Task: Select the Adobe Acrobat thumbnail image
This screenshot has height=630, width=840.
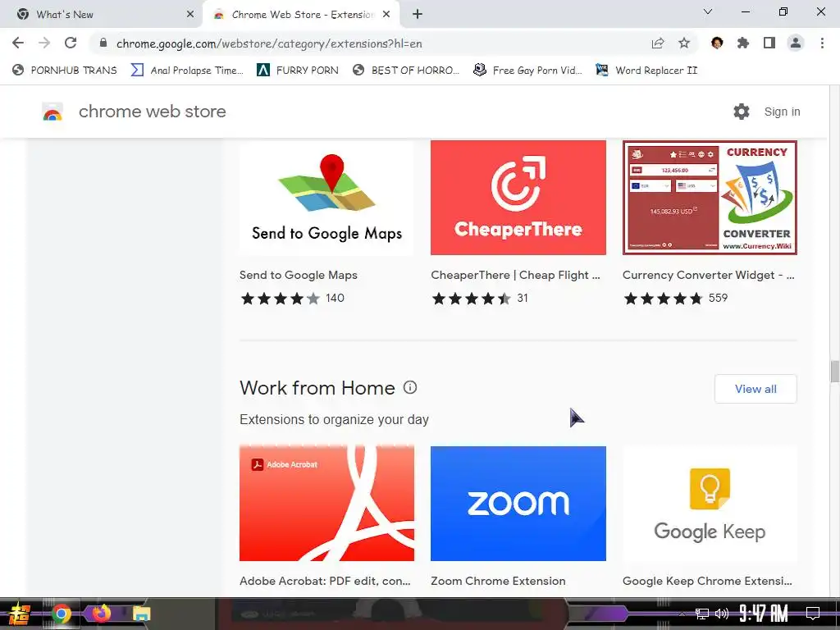Action: coord(326,504)
